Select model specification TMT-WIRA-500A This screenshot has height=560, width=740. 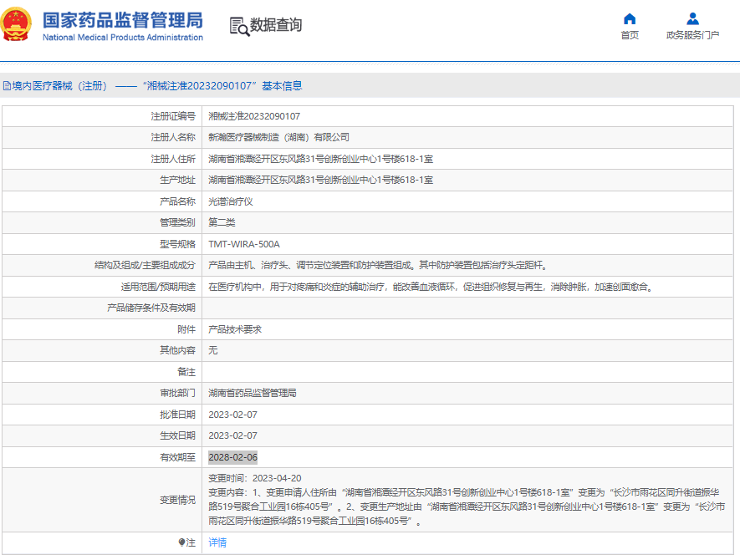(244, 244)
